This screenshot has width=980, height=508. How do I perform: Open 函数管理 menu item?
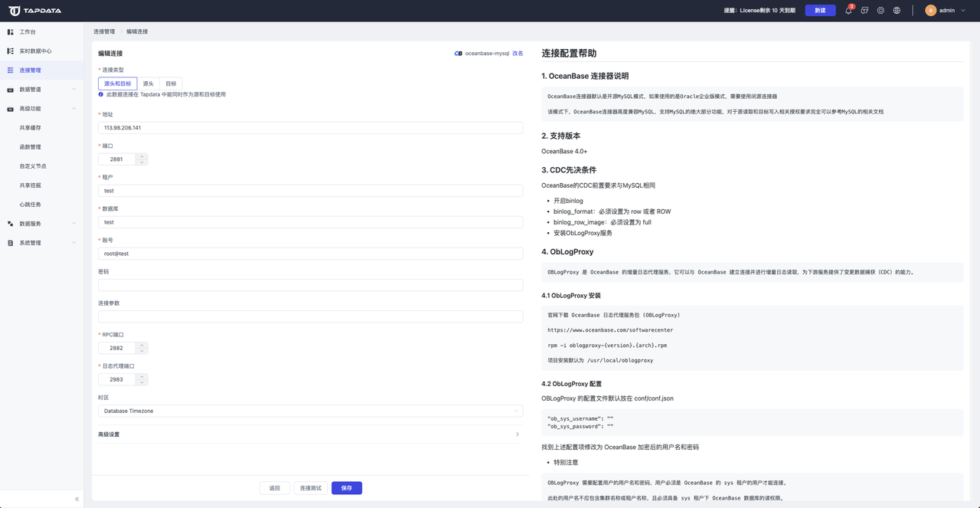coord(31,147)
